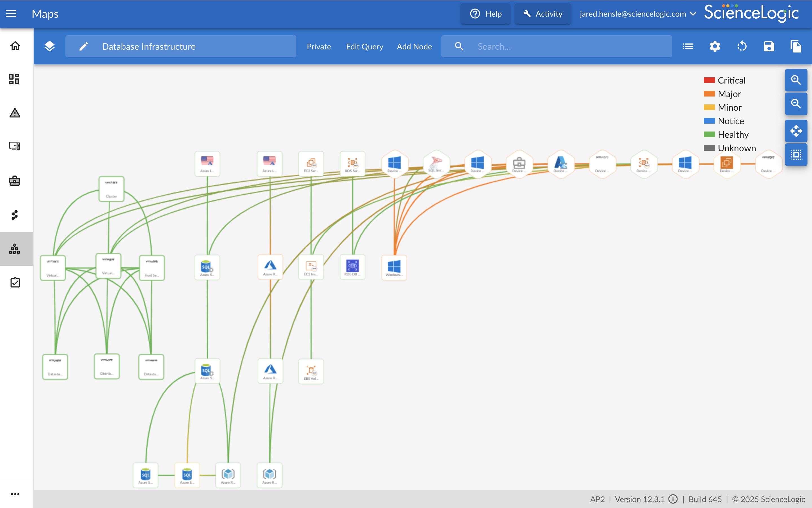Open the three-dot more sidebar icon
This screenshot has height=508, width=812.
[x=15, y=494]
